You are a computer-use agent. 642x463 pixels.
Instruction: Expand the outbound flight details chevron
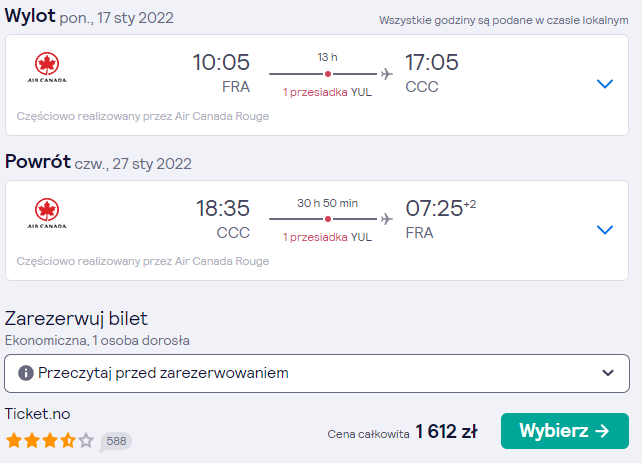(605, 84)
